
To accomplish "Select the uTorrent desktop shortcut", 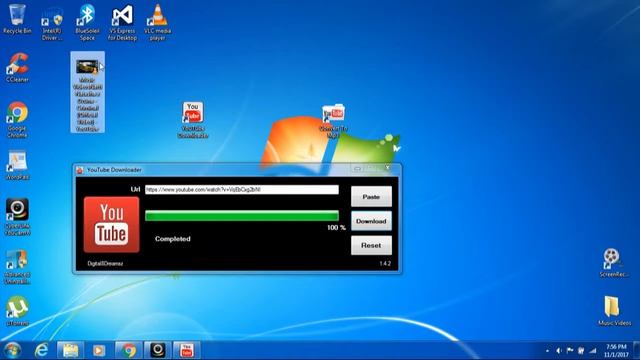I will click(17, 311).
